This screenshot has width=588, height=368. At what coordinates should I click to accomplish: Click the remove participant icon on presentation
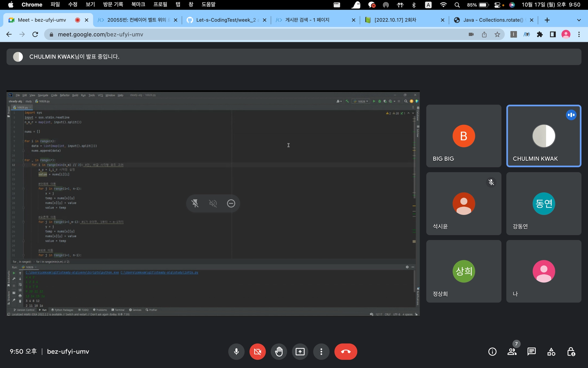click(x=231, y=204)
